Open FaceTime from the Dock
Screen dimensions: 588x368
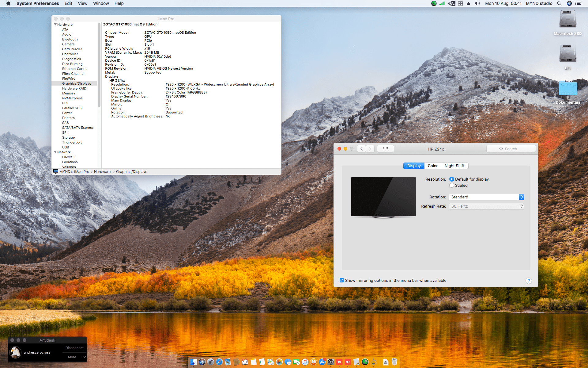coord(296,362)
